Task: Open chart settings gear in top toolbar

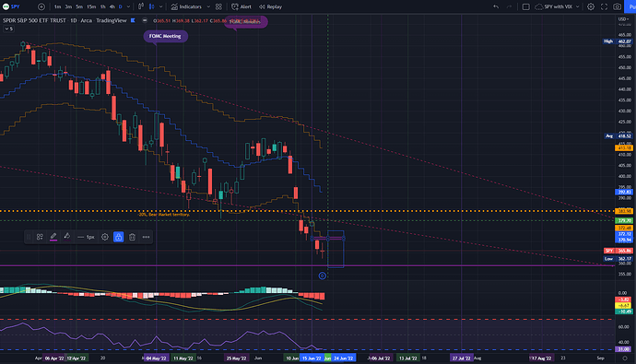Action: click(591, 6)
